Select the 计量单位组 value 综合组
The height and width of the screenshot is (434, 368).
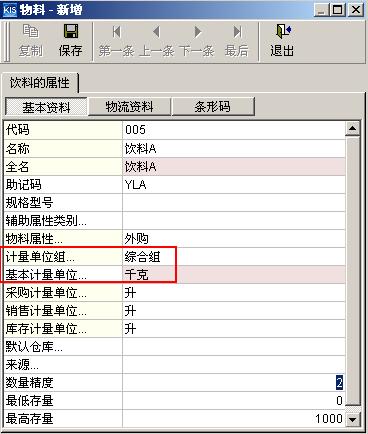(234, 256)
